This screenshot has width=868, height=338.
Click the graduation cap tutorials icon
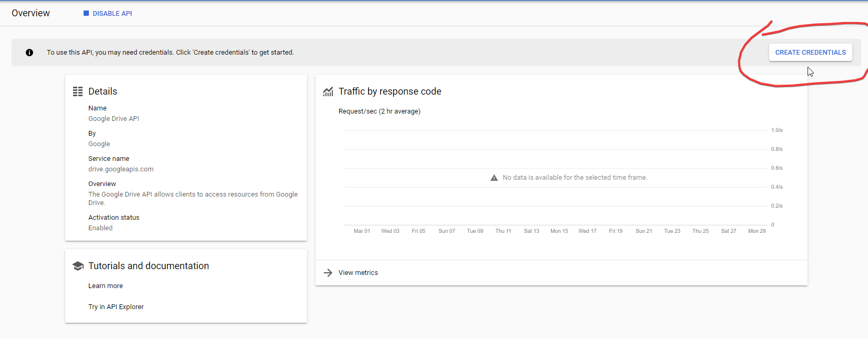pyautogui.click(x=78, y=266)
